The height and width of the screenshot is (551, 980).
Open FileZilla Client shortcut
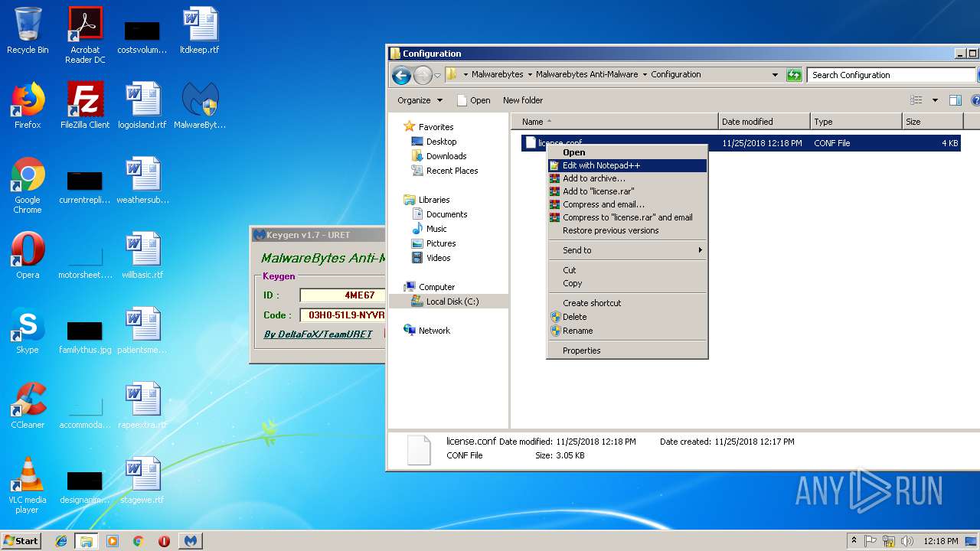coord(85,106)
